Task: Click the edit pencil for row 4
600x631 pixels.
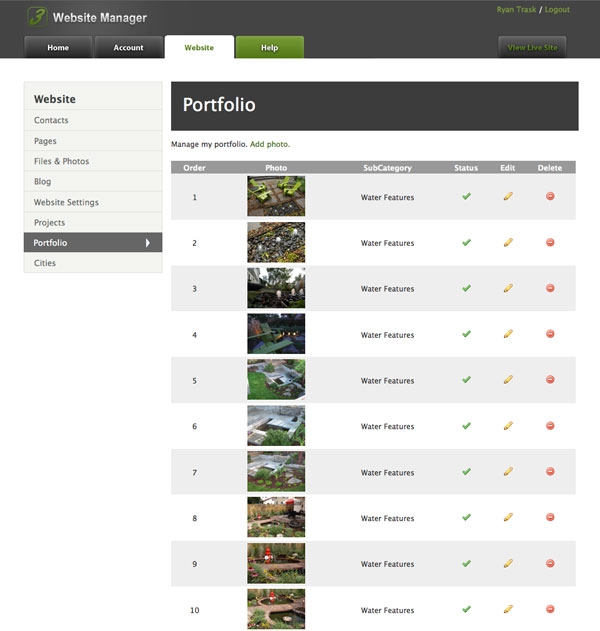Action: (508, 334)
